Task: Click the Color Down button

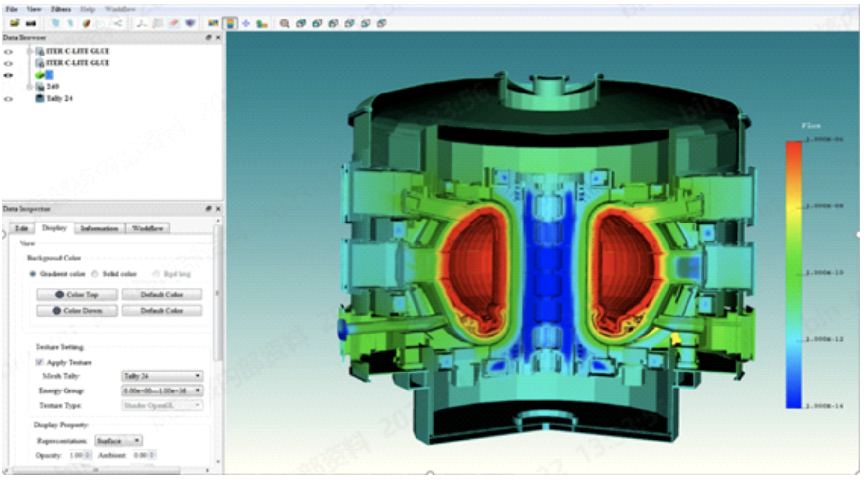Action: pos(77,311)
